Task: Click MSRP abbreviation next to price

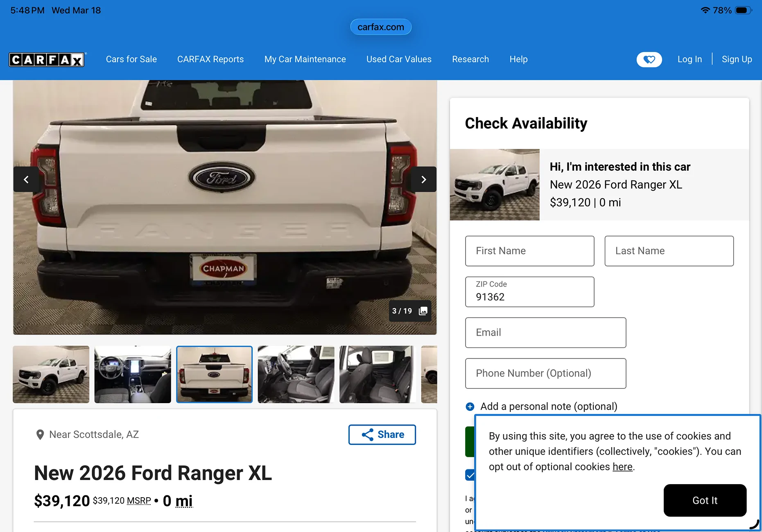Action: (x=139, y=501)
